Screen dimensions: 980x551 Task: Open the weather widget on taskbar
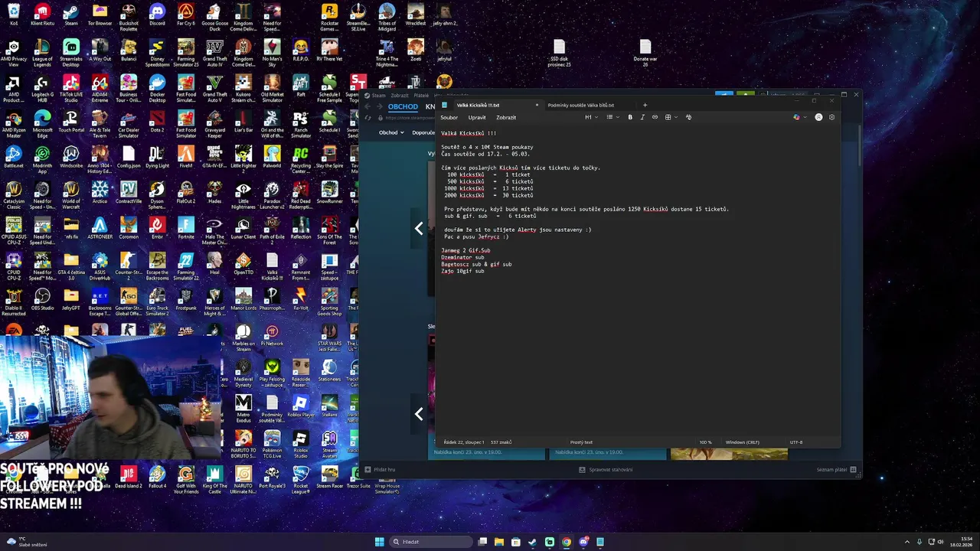(x=27, y=542)
